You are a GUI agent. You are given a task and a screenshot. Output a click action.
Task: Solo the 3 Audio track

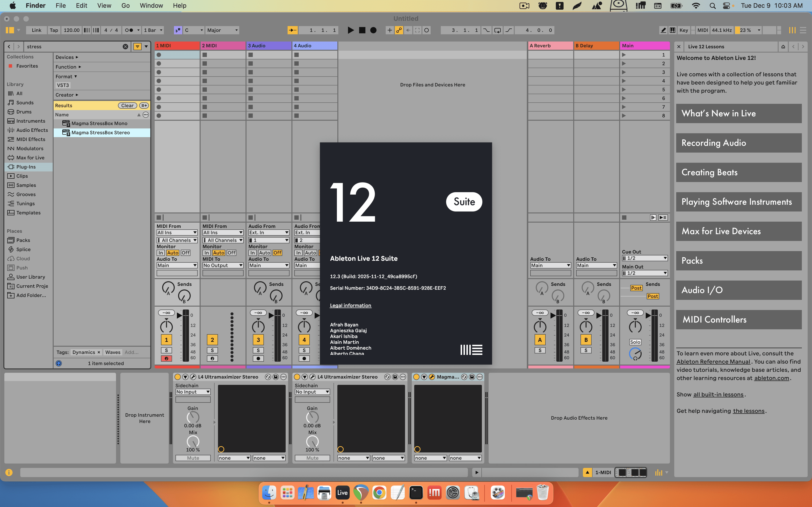click(x=258, y=350)
